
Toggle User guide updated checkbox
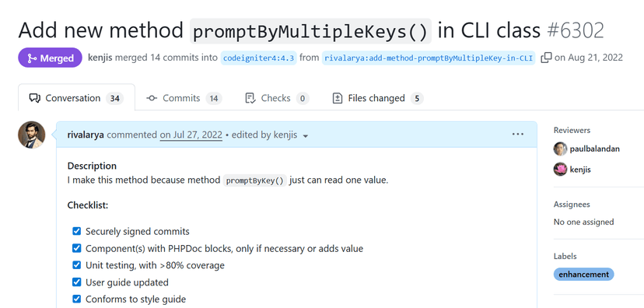(x=77, y=282)
